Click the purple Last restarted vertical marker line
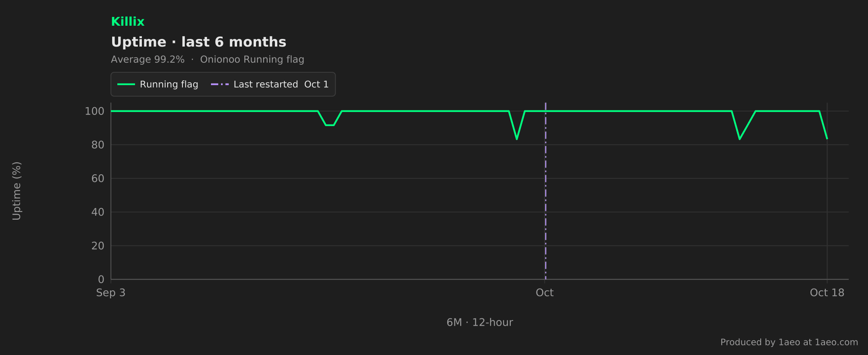The height and width of the screenshot is (355, 868). (x=545, y=191)
